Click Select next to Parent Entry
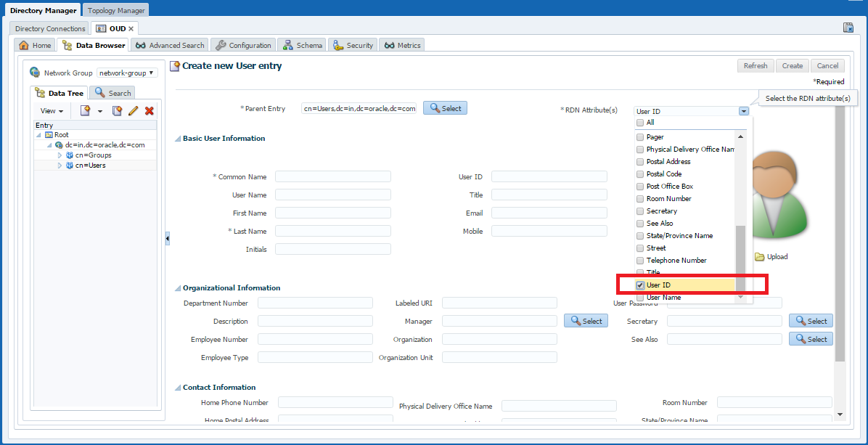Screen dimensions: 868x445 445,108
